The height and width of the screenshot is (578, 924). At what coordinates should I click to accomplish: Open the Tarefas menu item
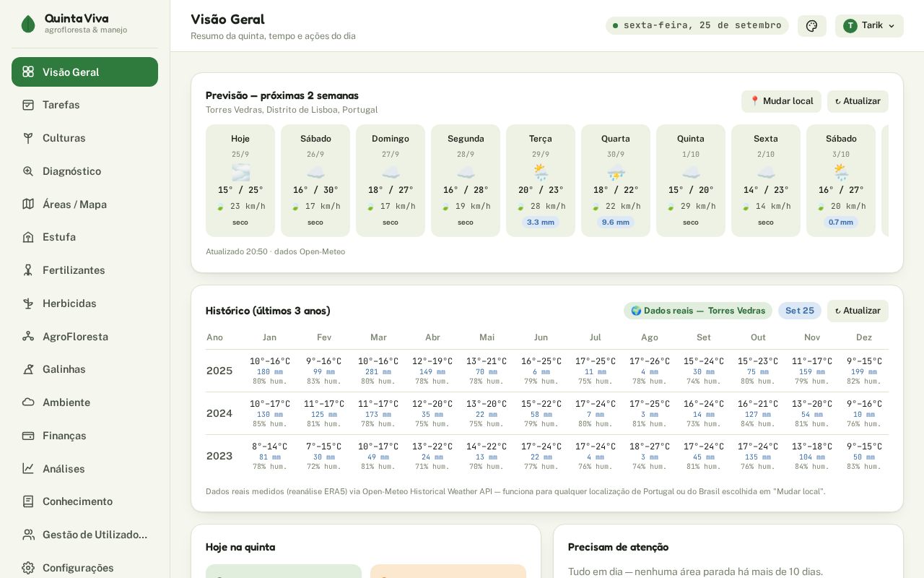coord(84,105)
